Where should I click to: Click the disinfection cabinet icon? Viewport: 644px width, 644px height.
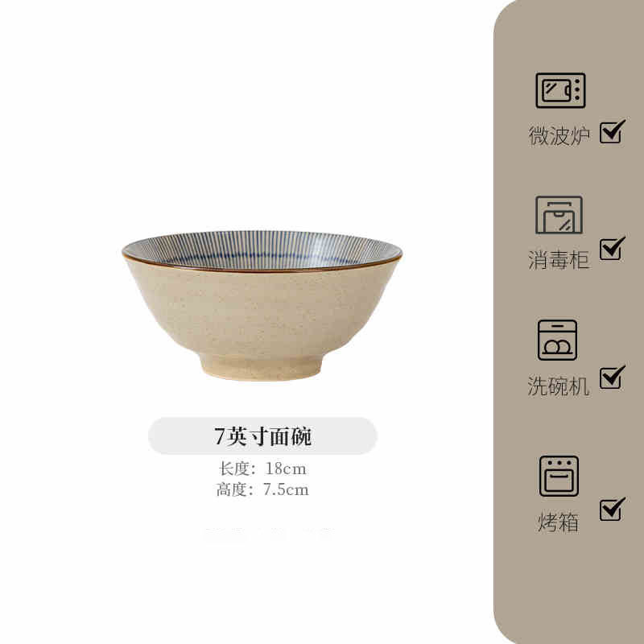[559, 215]
